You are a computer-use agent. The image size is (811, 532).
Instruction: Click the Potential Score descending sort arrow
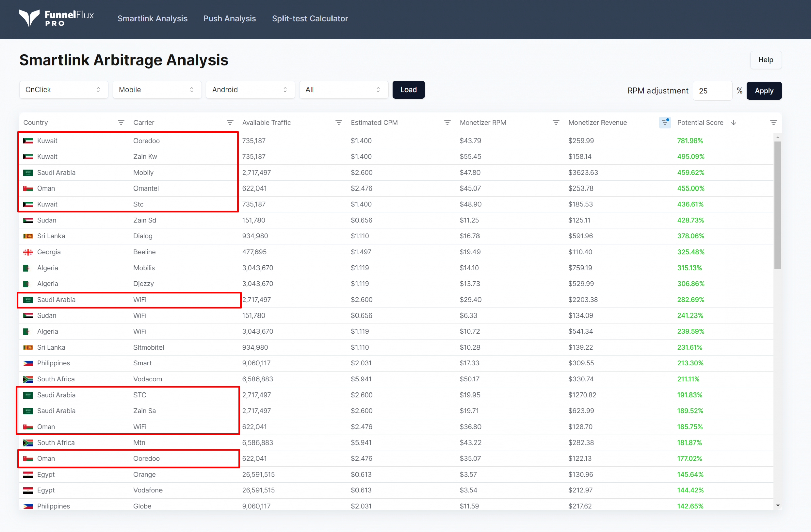734,123
